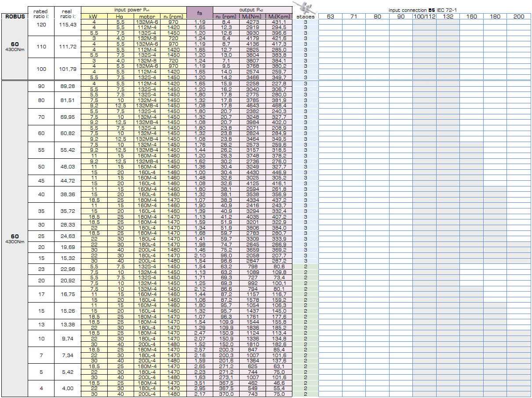
Task: Click the input connection B5 IEC 72-1 heading
Action: pyautogui.click(x=424, y=10)
